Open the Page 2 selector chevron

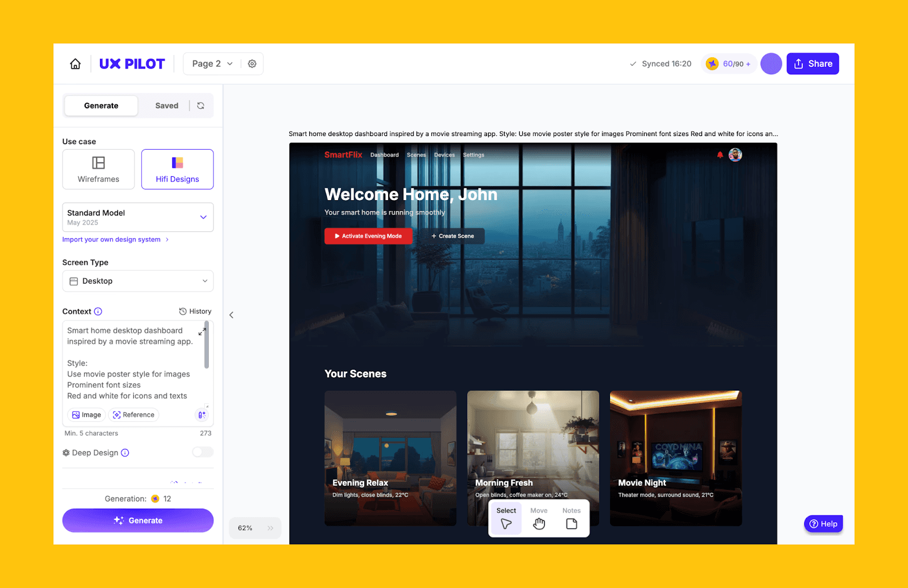230,64
